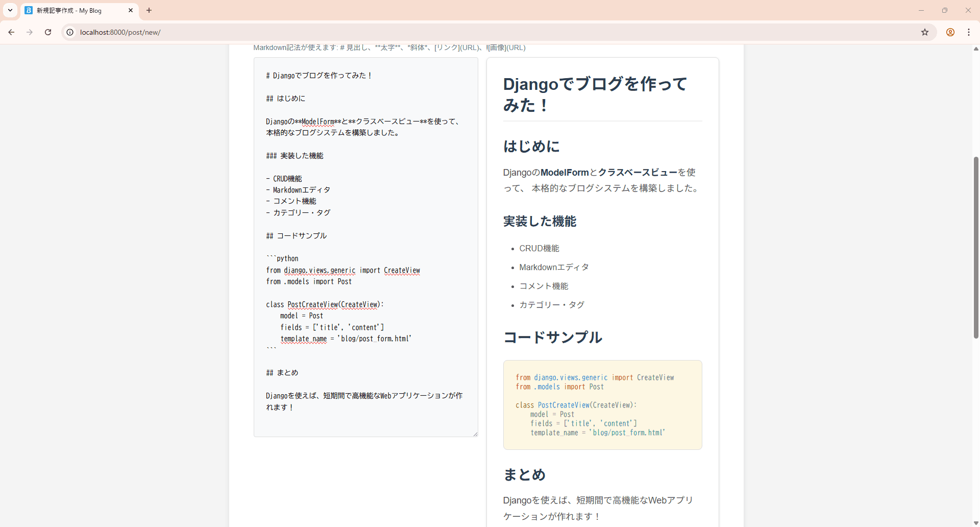Bookmark this page with the star icon
Viewport: 980px width, 527px height.
click(925, 32)
